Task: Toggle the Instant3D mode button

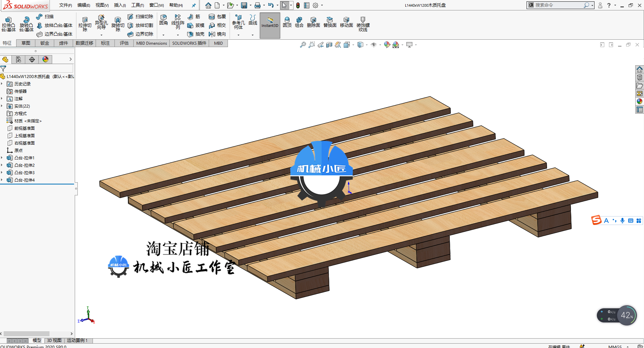Action: click(x=270, y=25)
